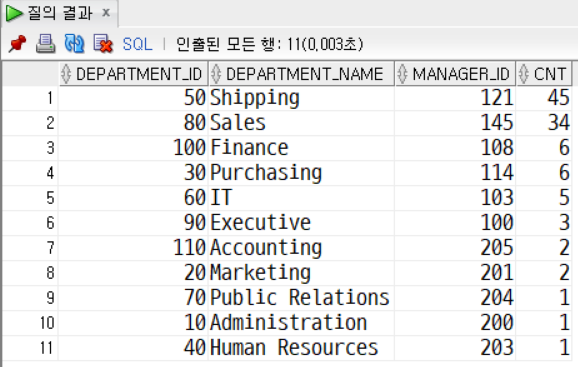This screenshot has width=578, height=367.
Task: Click CNT value 5 in IT row
Action: [544, 198]
